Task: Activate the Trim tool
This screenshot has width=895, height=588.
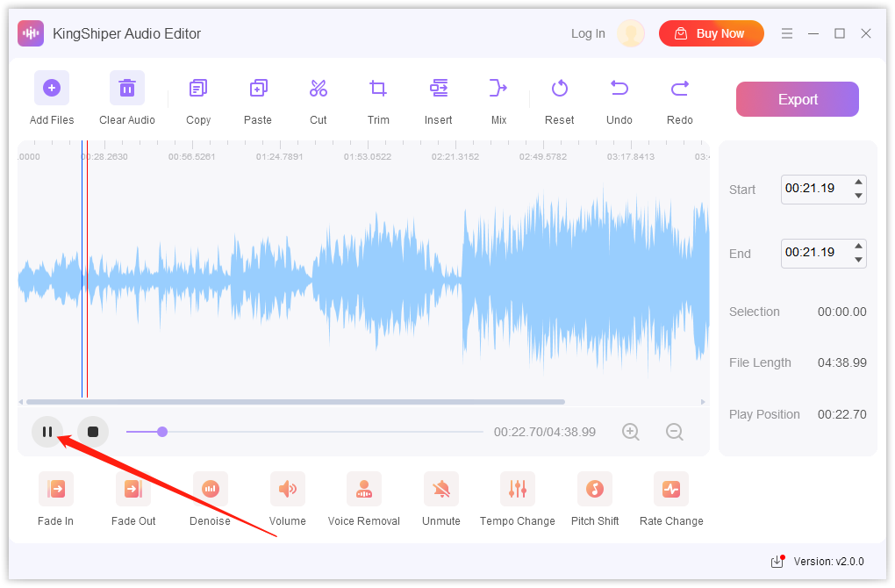Action: (378, 89)
